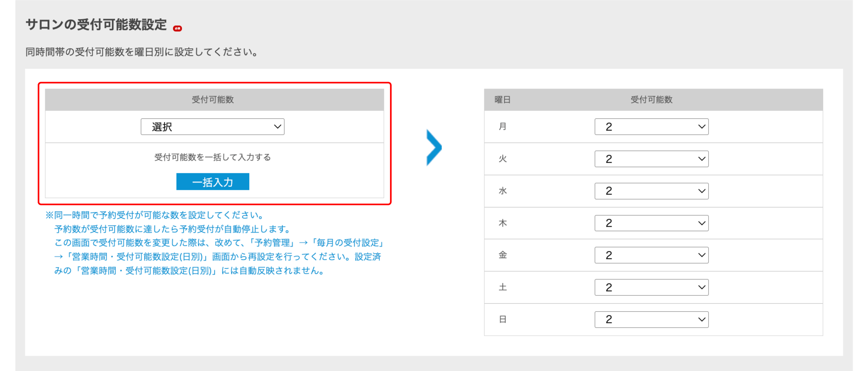Open the Sunday (日) count dropdown
The height and width of the screenshot is (371, 868).
click(651, 319)
